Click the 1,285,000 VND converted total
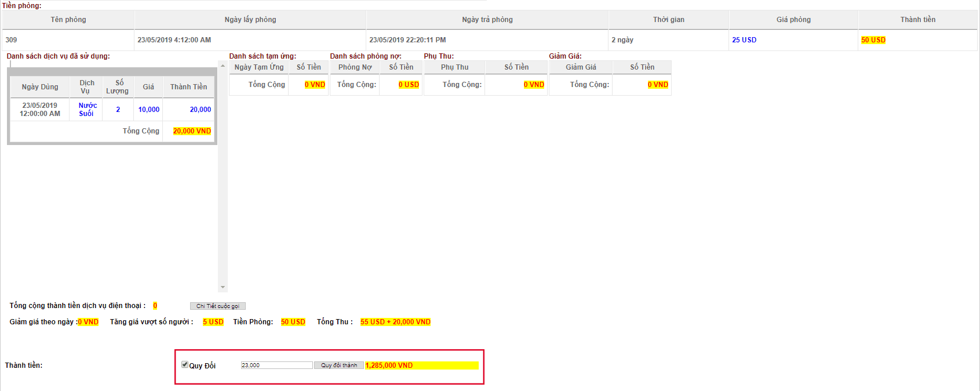Screen dimensions: 980x391 point(389,365)
